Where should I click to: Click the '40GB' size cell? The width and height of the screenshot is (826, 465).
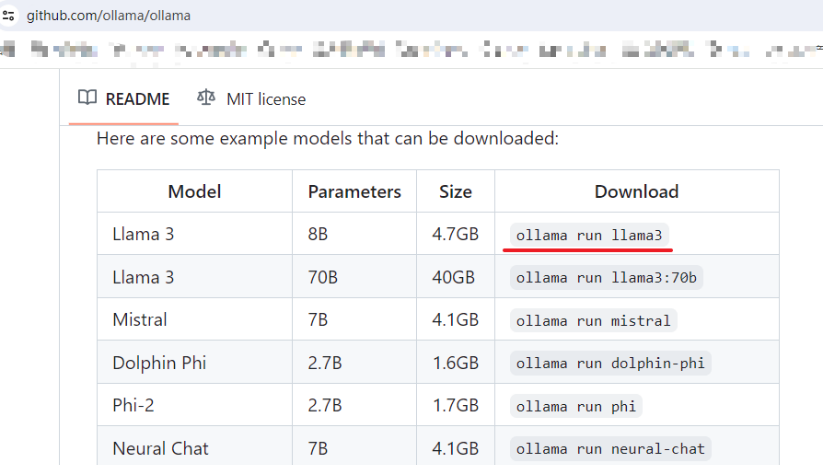coord(454,278)
